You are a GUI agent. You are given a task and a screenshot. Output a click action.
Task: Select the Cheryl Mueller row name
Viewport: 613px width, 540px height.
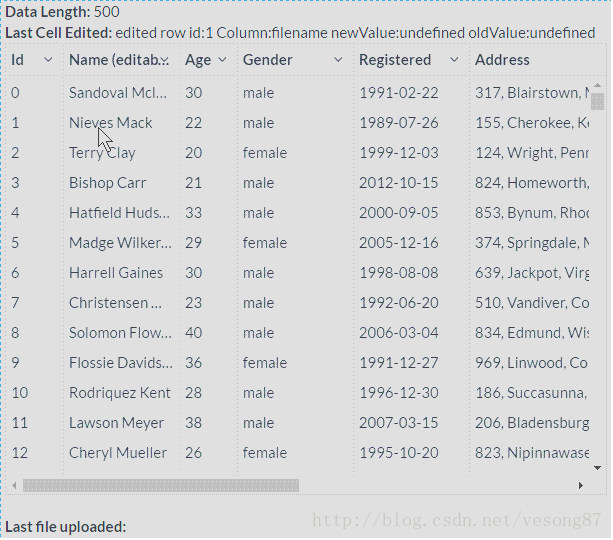(x=117, y=453)
